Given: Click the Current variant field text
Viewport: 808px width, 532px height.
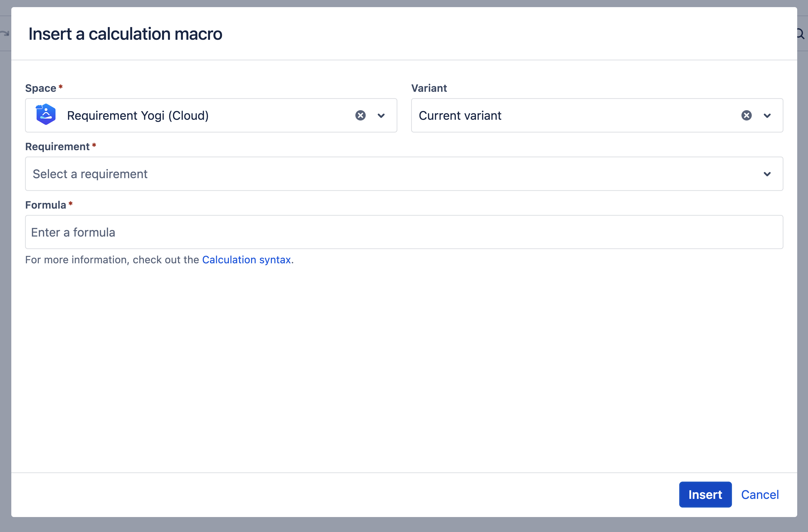Looking at the screenshot, I should tap(460, 116).
